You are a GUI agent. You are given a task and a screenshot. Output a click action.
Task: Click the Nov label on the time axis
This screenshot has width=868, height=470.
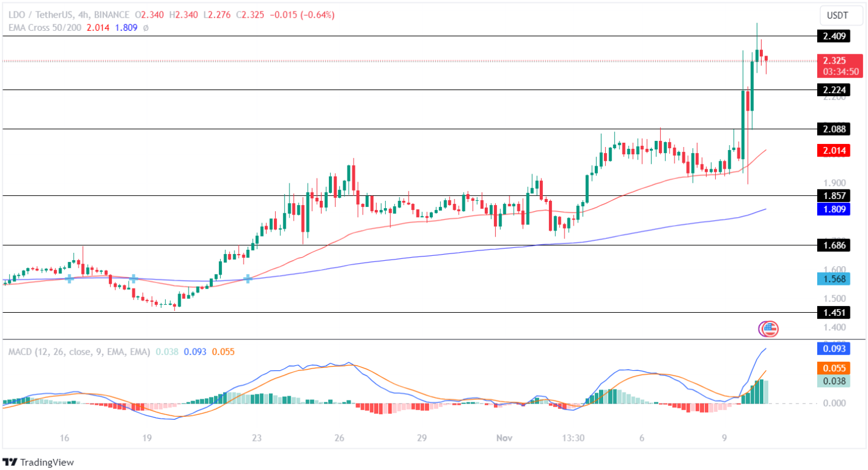[504, 437]
